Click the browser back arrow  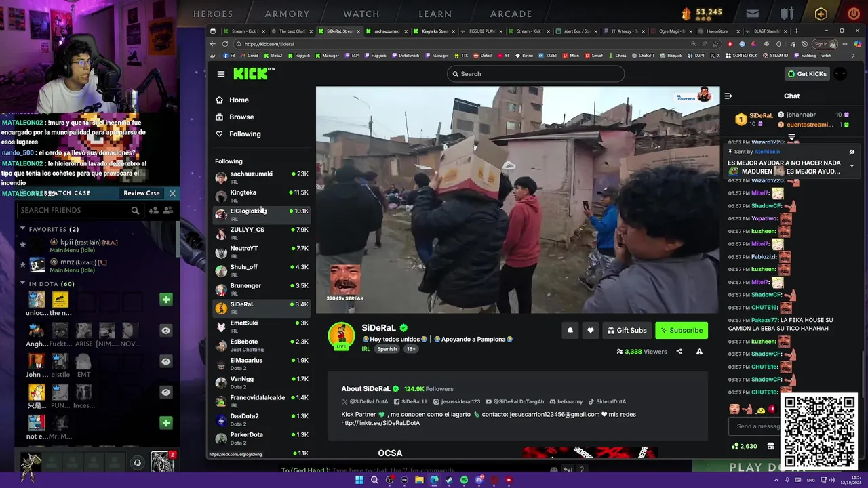[x=213, y=44]
